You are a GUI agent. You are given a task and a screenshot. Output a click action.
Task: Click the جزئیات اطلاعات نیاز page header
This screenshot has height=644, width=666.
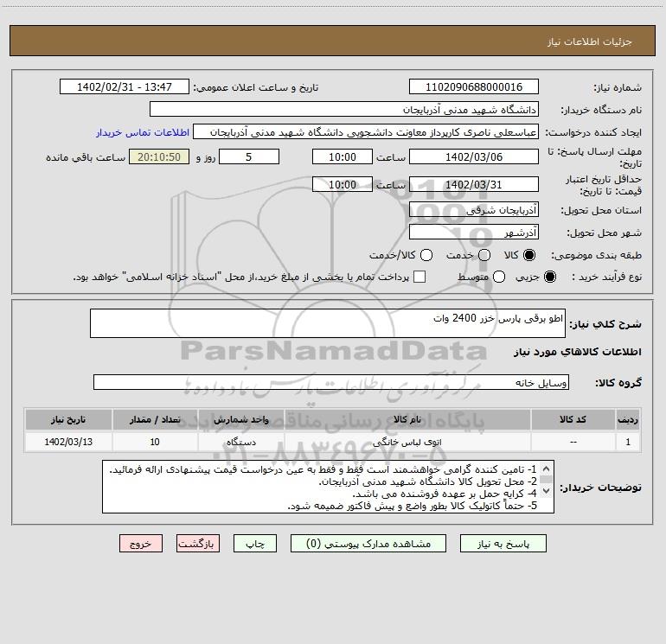click(x=590, y=41)
